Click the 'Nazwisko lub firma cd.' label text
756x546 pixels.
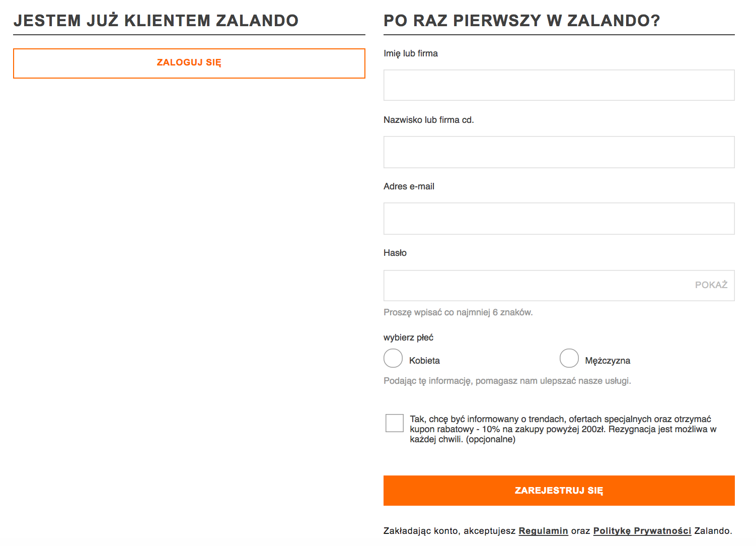[428, 120]
